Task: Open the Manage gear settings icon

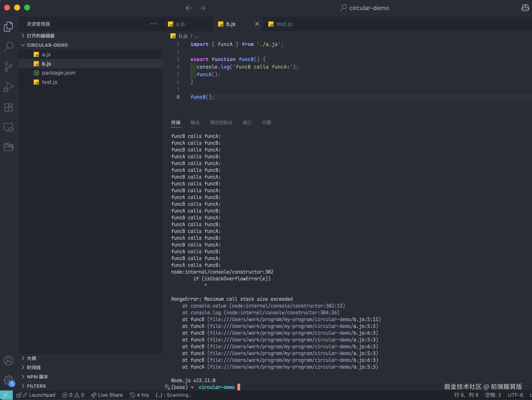Action: [9, 380]
